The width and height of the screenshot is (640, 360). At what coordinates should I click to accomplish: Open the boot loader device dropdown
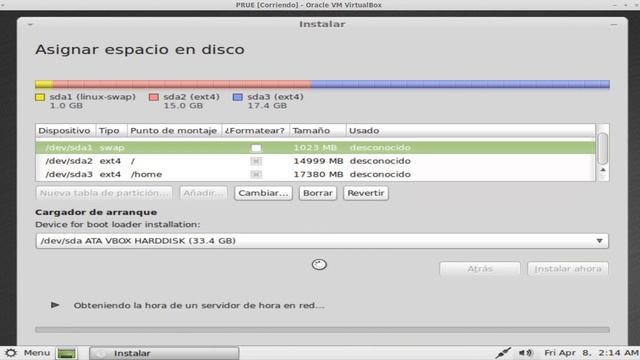click(x=322, y=241)
